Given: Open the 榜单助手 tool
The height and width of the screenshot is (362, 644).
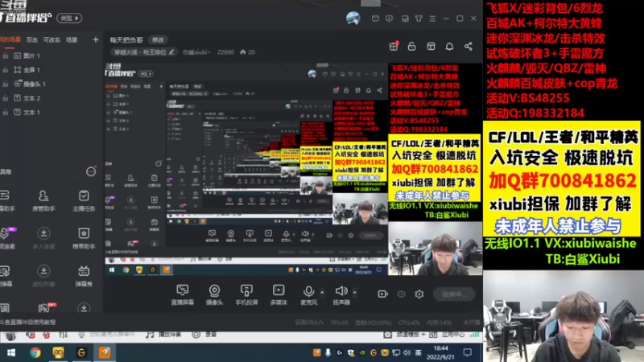Looking at the screenshot, I should tap(84, 238).
